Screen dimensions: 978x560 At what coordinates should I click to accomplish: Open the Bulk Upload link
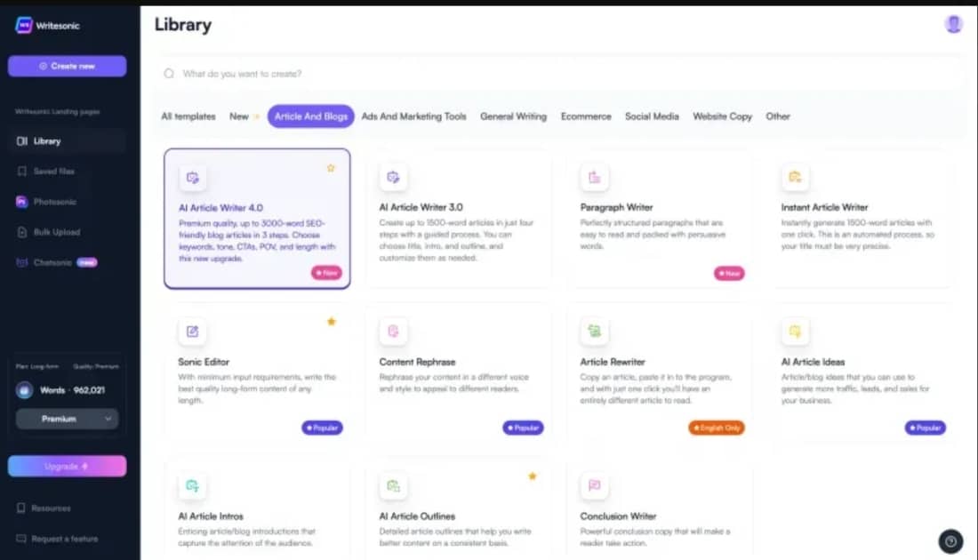tap(57, 232)
